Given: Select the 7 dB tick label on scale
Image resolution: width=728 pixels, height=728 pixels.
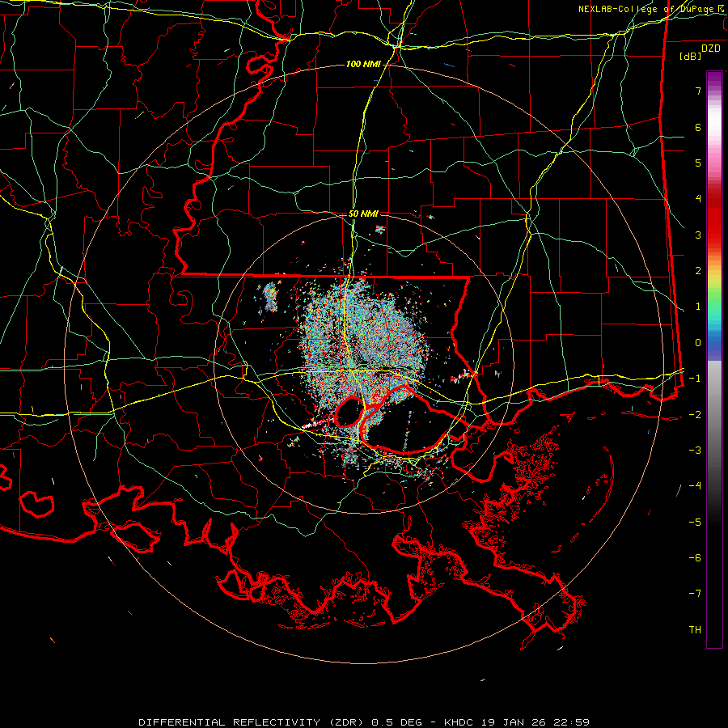Looking at the screenshot, I should tap(698, 91).
